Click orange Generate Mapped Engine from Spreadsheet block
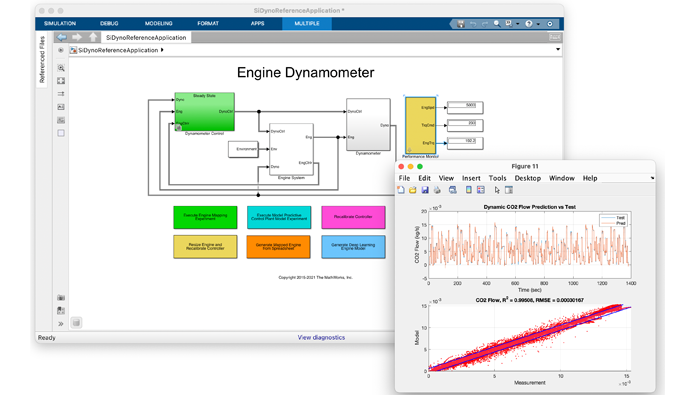Screen dimensions: 695x395 [x=279, y=246]
